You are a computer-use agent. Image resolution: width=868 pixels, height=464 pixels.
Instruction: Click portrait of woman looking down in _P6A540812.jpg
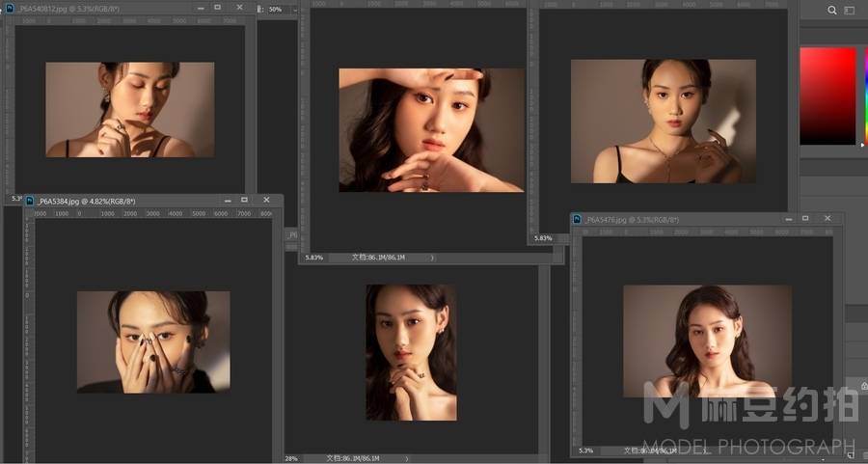130,110
